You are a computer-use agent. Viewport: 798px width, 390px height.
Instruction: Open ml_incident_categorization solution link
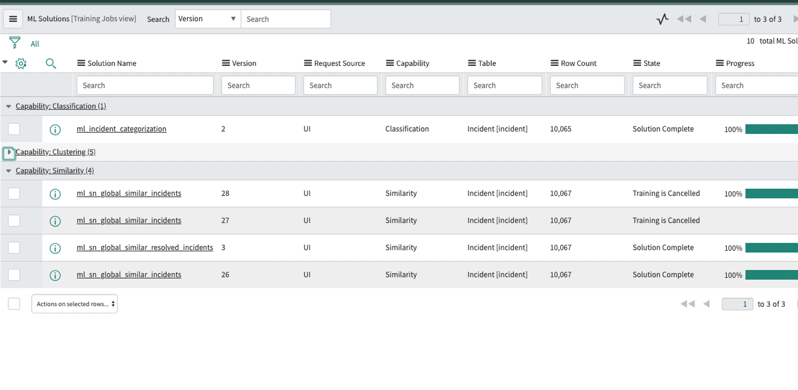click(x=122, y=129)
